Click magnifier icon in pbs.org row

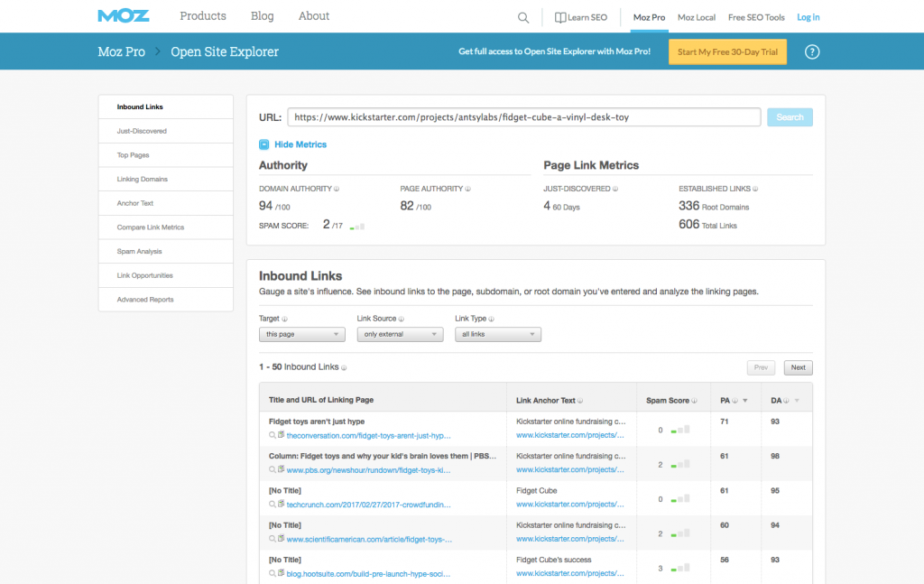pos(273,469)
